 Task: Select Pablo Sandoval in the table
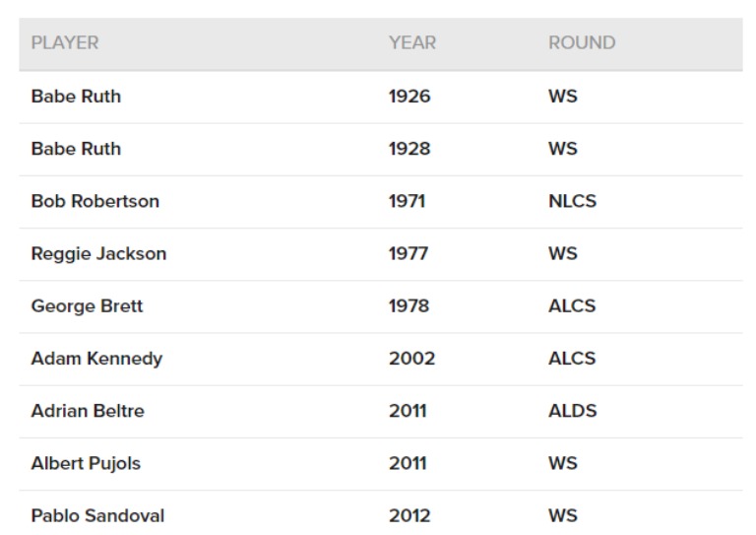97,515
